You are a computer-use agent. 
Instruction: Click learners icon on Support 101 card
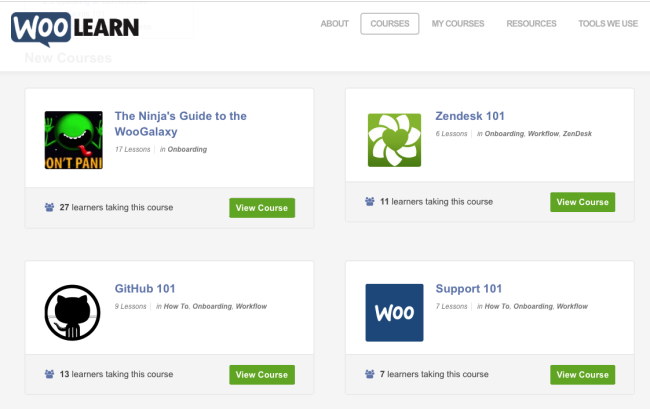coord(370,374)
